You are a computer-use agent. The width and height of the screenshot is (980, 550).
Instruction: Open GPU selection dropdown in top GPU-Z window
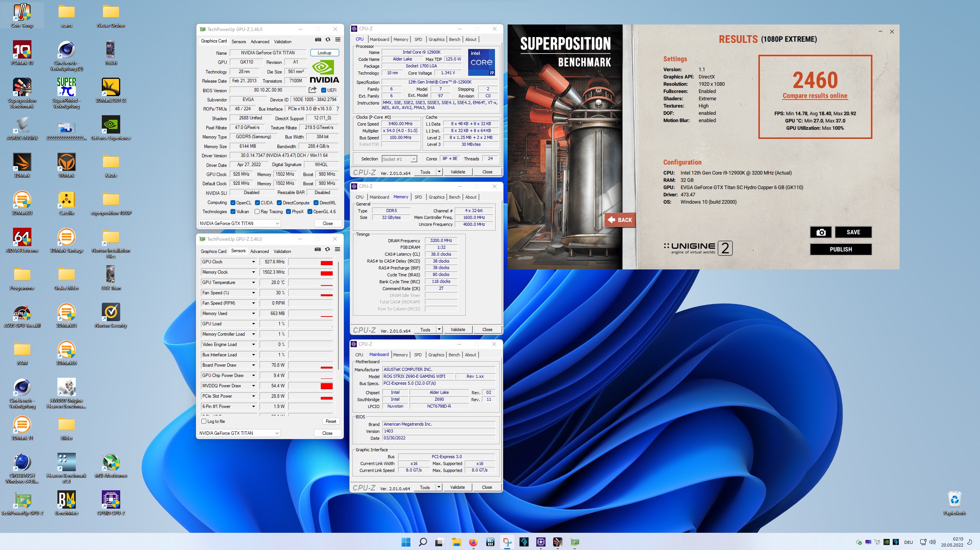(x=240, y=223)
